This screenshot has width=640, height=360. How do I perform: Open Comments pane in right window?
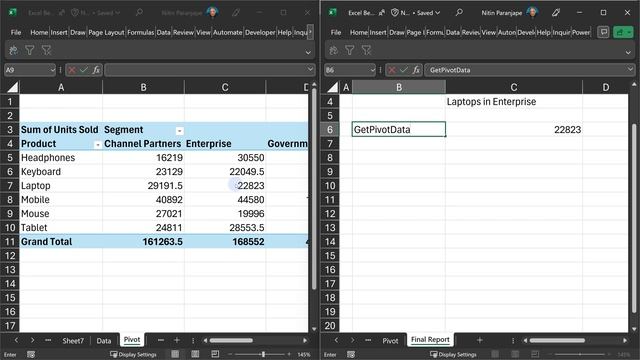tap(603, 32)
